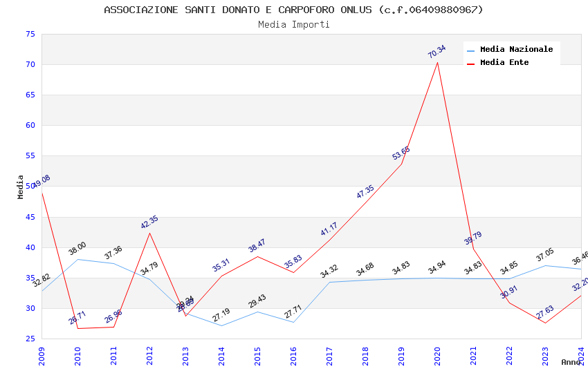Click the 2012 x-axis year label
Viewport: 588px width, 380px height.
[x=149, y=356]
